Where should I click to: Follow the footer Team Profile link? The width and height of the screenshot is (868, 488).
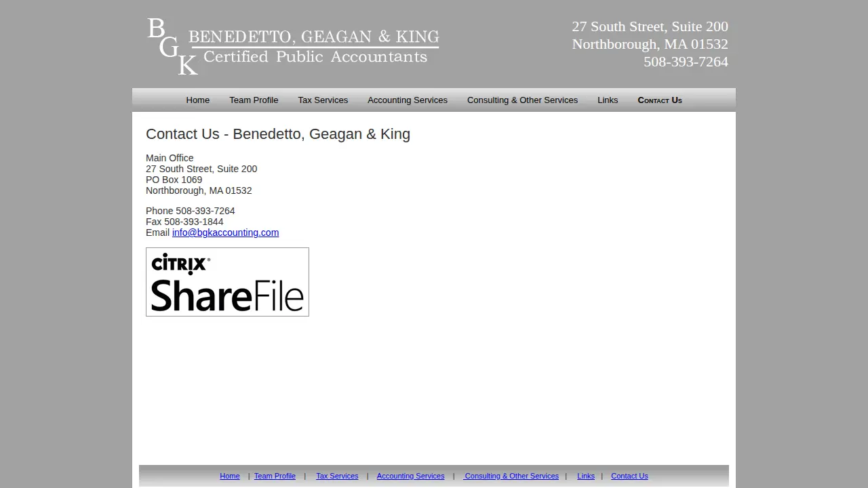tap(275, 476)
